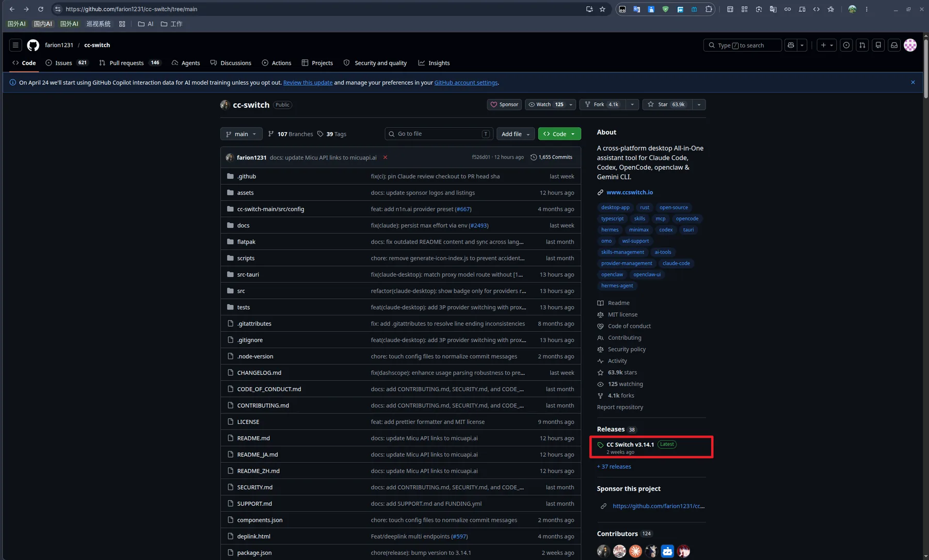Open the farion1231 contributor avatar in commit row

(x=230, y=157)
